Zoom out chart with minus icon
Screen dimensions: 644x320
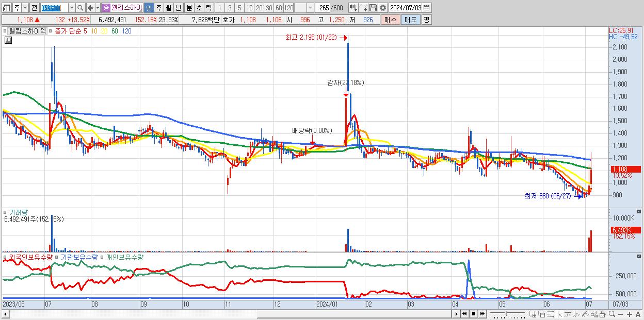[x=621, y=314]
